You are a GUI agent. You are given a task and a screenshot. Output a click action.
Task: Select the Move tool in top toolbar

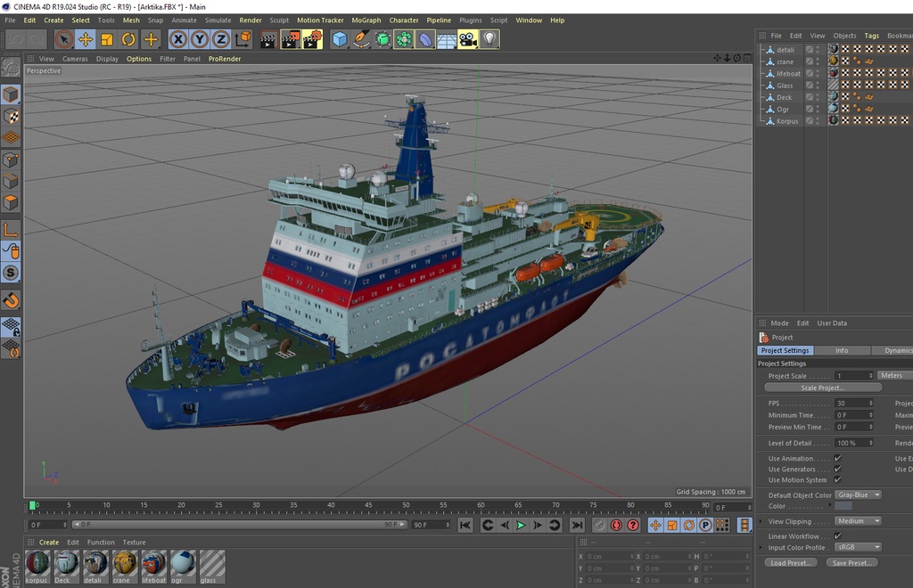point(86,39)
